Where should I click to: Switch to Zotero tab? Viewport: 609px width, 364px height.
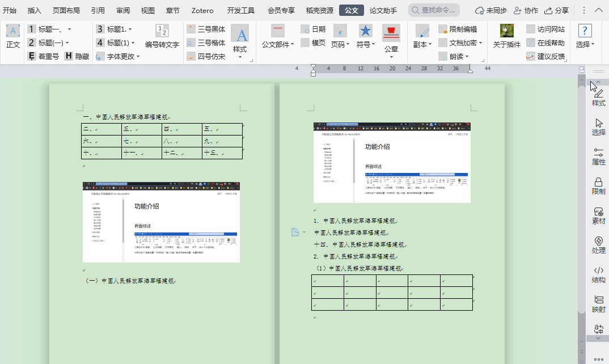[202, 10]
